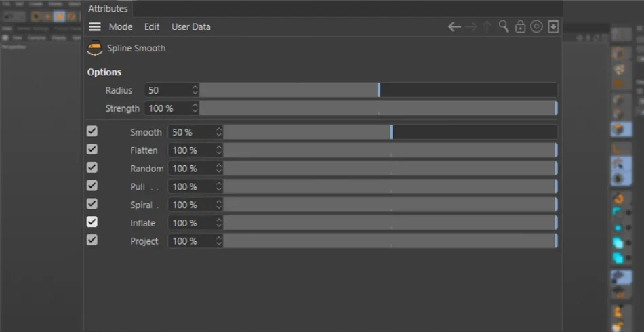This screenshot has width=644, height=332.
Task: Go back with the left arrow icon
Action: point(454,26)
